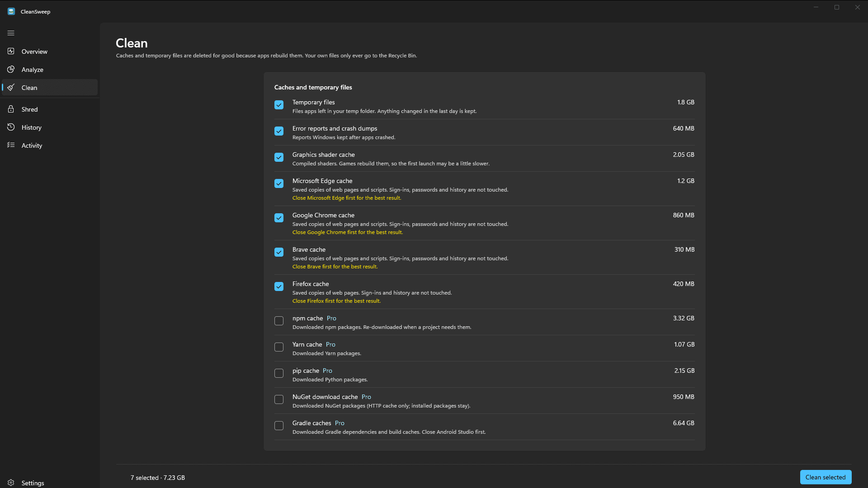Uncheck the Graphics shader cache checkbox

(279, 157)
